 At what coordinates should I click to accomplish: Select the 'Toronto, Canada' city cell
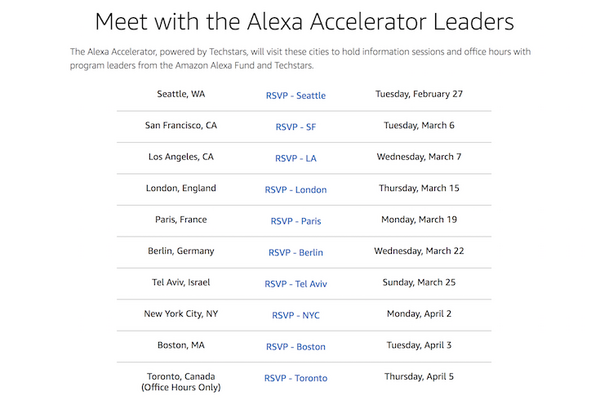[181, 376]
